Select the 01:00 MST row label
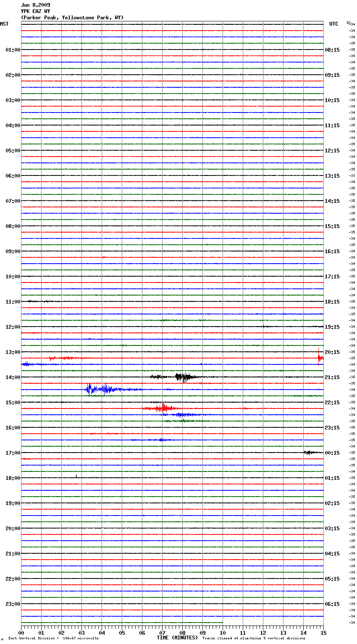357x644 pixels. 13,50
